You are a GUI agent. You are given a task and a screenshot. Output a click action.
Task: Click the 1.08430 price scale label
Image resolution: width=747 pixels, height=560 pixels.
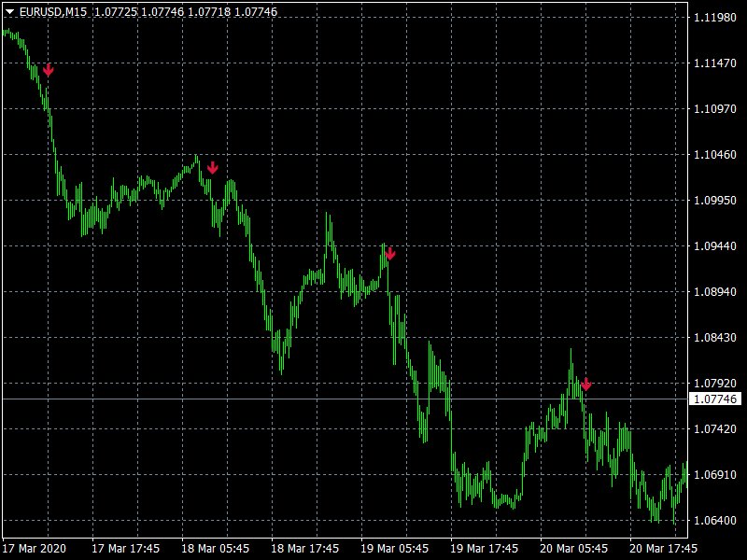[x=715, y=338]
